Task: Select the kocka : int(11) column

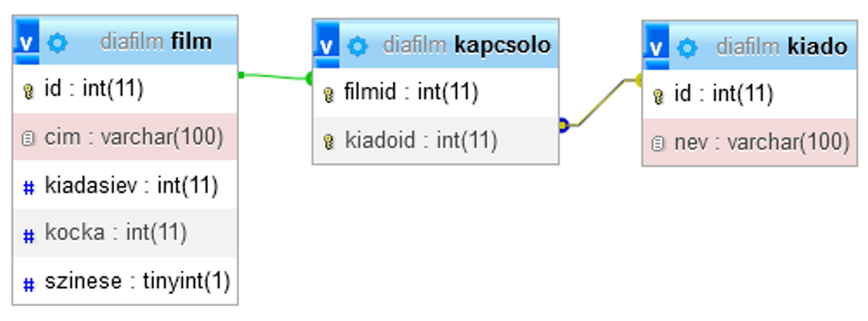Action: [x=115, y=233]
